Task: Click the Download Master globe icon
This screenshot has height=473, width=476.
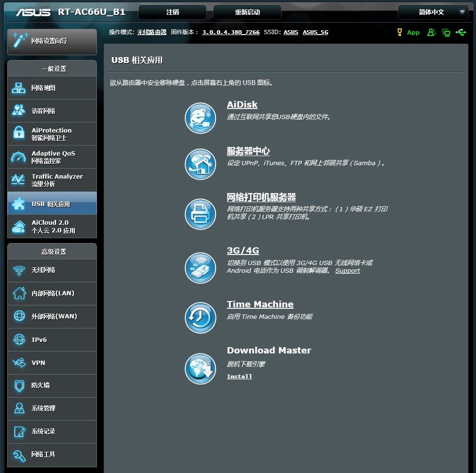Action: (200, 369)
